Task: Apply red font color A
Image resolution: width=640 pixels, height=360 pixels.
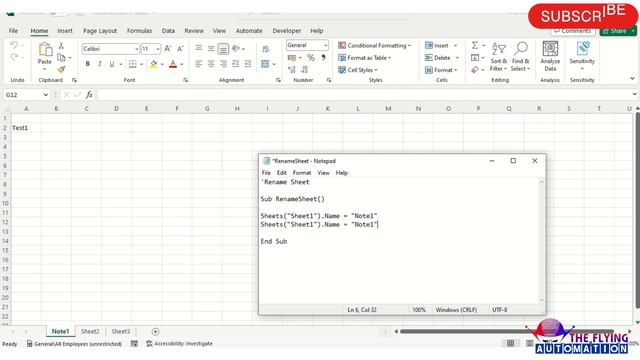Action: click(x=173, y=64)
